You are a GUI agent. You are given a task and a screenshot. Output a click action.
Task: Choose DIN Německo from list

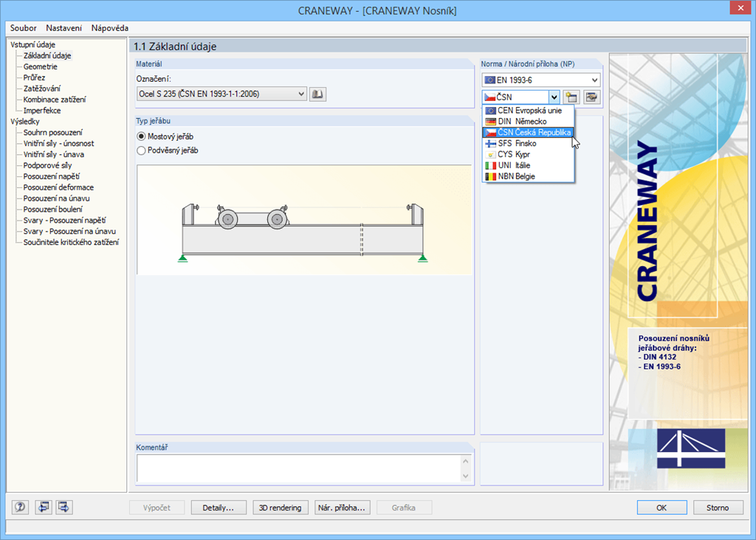coord(529,122)
